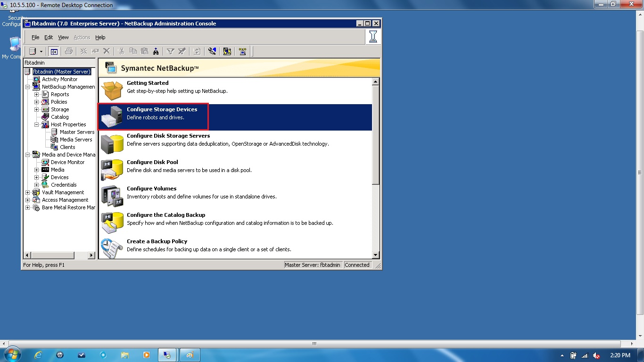The height and width of the screenshot is (362, 644).
Task: Click the Delete toolbar icon
Action: (x=107, y=51)
